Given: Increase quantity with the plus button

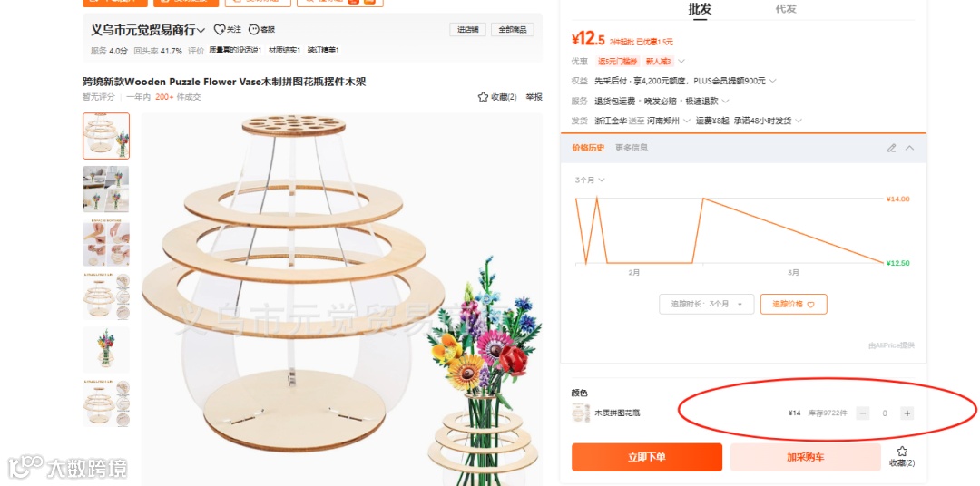Looking at the screenshot, I should (906, 413).
